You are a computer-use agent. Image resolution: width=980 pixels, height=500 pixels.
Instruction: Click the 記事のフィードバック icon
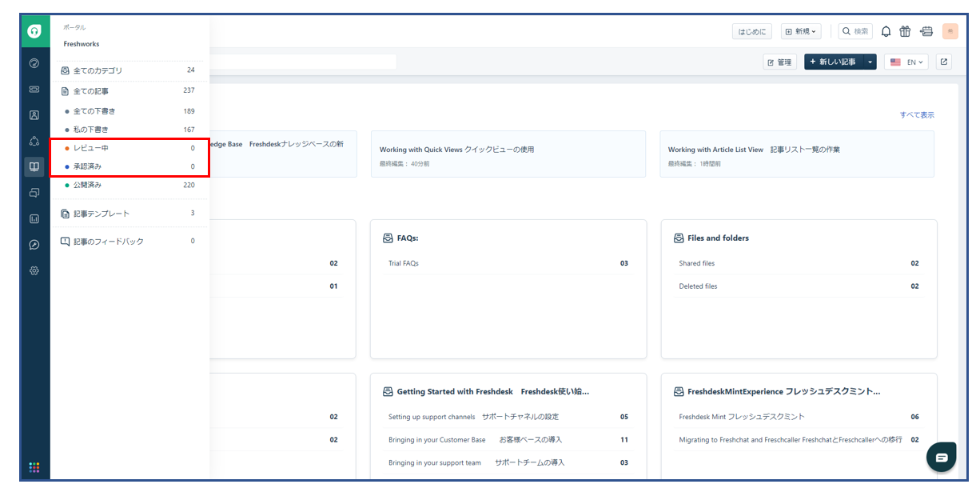pyautogui.click(x=66, y=241)
